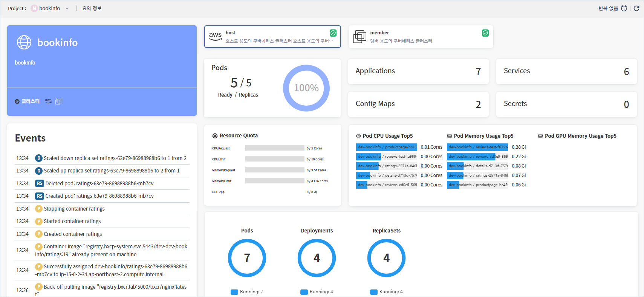Image resolution: width=644 pixels, height=297 pixels.
Task: Click the Pods Ready / Replicas summary
Action: click(238, 86)
